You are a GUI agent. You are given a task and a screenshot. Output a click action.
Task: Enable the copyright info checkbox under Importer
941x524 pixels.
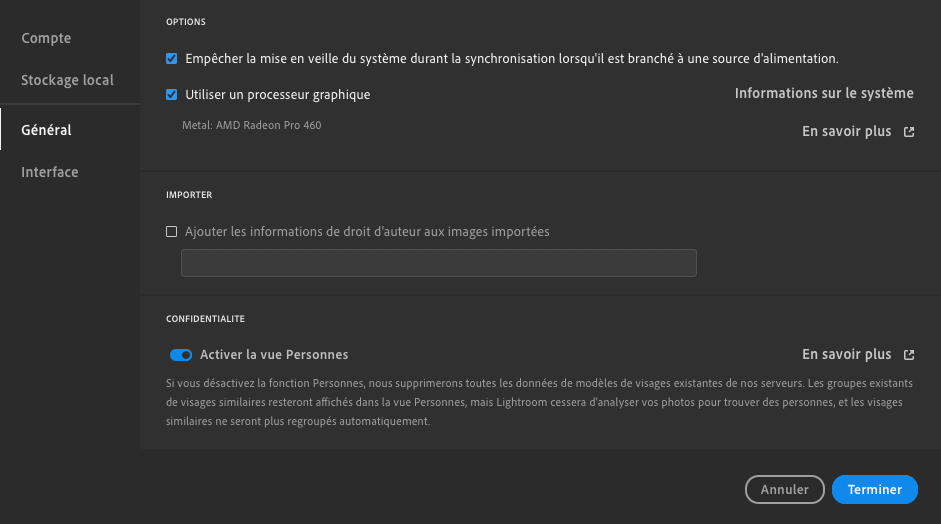click(172, 232)
